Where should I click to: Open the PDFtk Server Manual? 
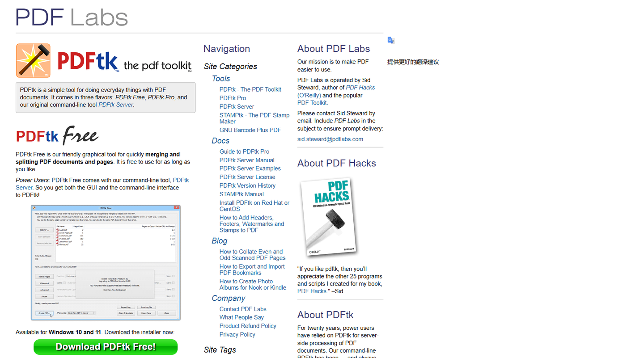tap(247, 160)
